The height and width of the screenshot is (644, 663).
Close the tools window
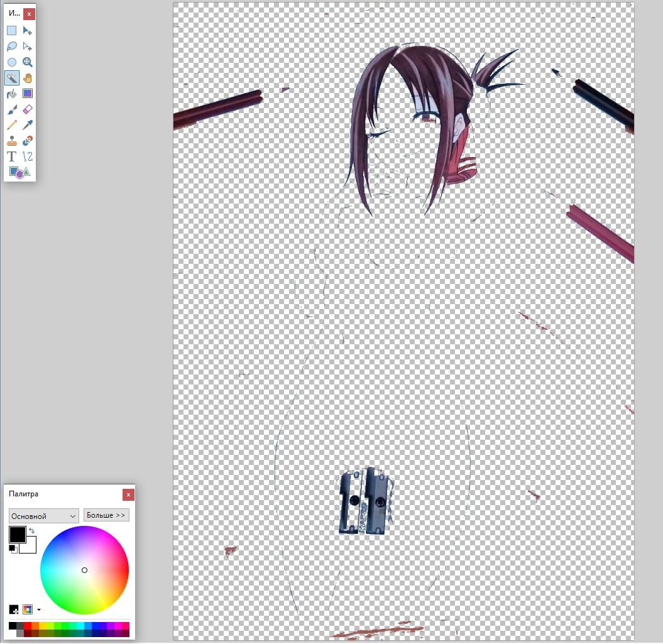coord(29,14)
